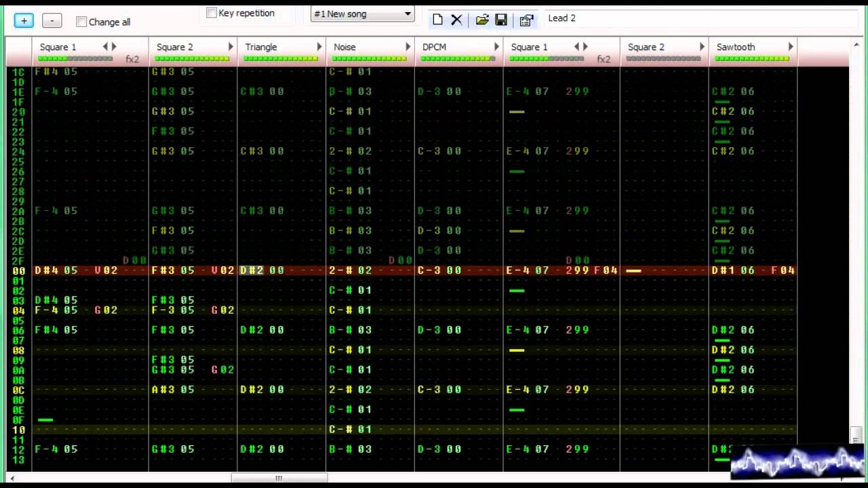
Task: Remove the instrument with the X icon
Action: pos(456,20)
